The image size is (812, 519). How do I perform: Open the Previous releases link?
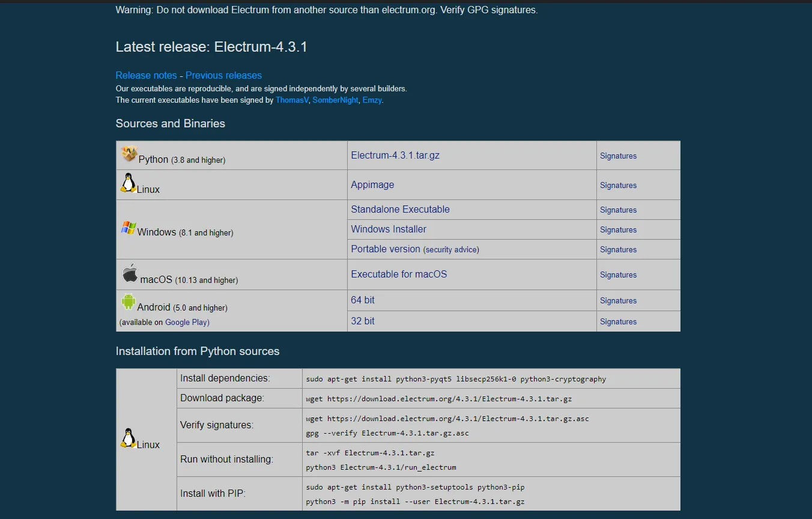(223, 76)
